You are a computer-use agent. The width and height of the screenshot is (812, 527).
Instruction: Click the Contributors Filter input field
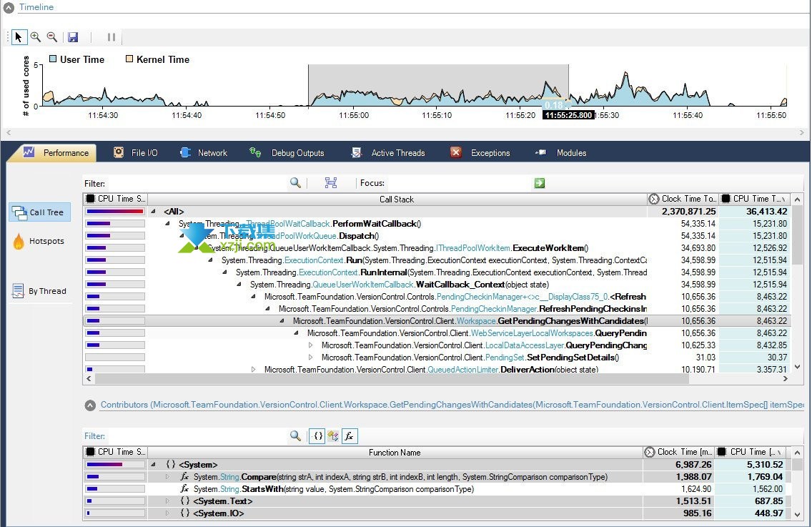(x=197, y=435)
